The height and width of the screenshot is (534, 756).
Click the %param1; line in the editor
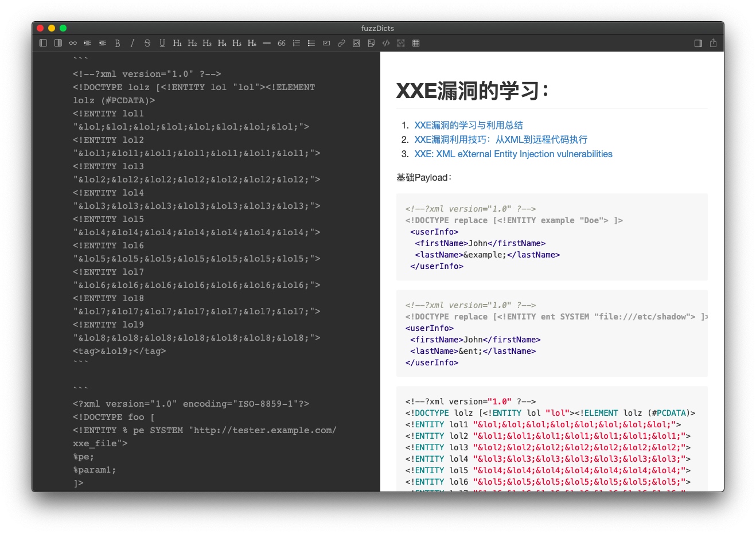(x=94, y=470)
